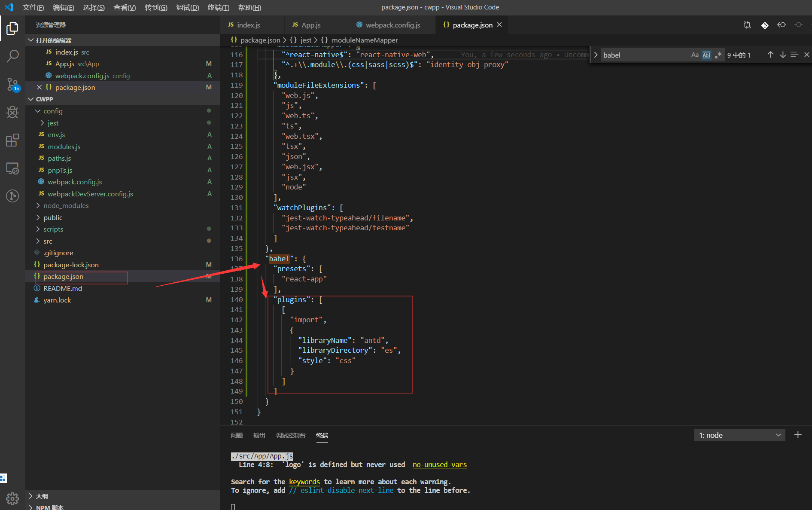This screenshot has height=510, width=812.
Task: Expand the src folder
Action: tap(48, 241)
